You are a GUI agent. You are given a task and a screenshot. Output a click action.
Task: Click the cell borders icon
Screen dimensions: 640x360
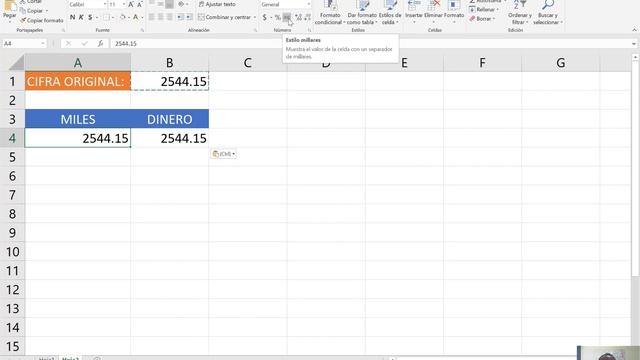(x=106, y=17)
